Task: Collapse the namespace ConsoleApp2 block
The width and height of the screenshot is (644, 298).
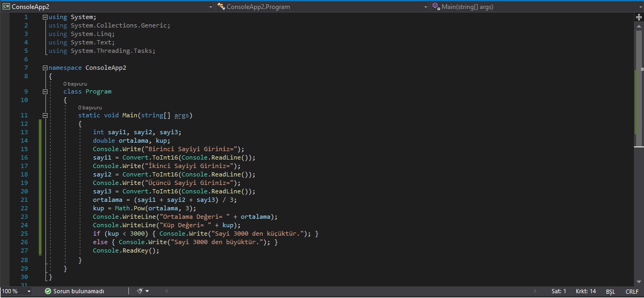Action: (x=45, y=68)
